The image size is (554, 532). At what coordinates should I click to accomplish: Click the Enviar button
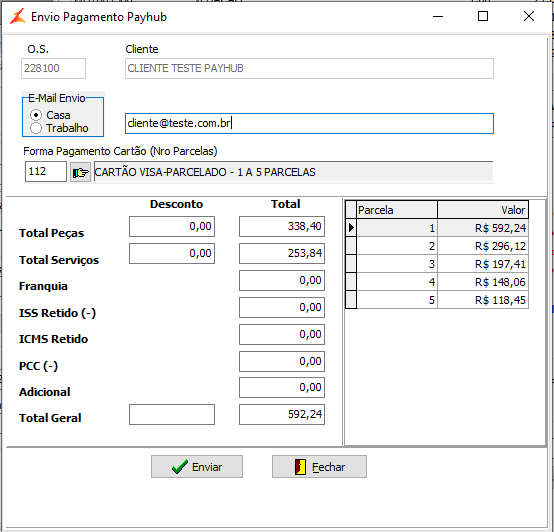pos(197,467)
